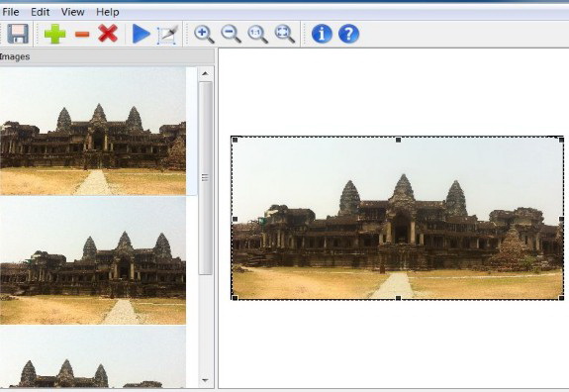Click the Images panel header
Viewport: 569px width, 392px height.
[107, 57]
